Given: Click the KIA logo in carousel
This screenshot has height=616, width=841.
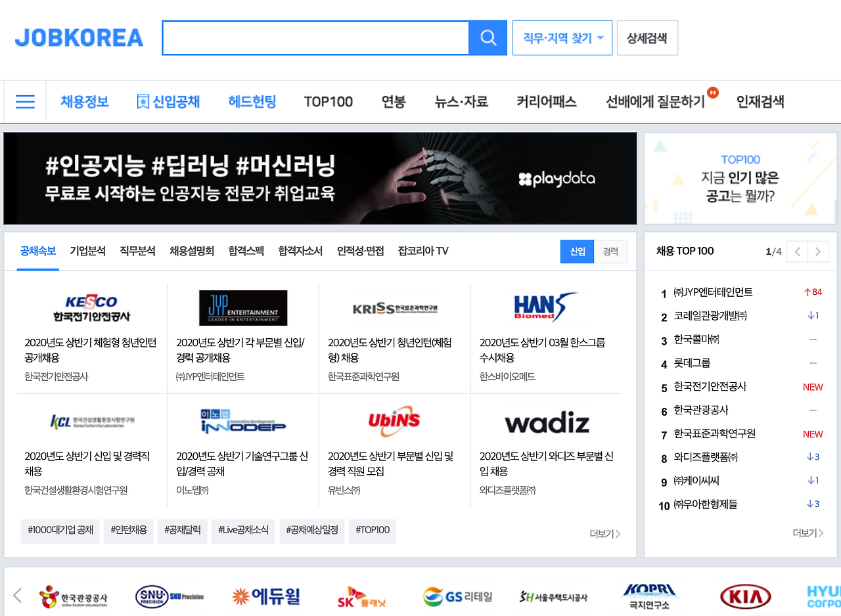Looking at the screenshot, I should (745, 597).
